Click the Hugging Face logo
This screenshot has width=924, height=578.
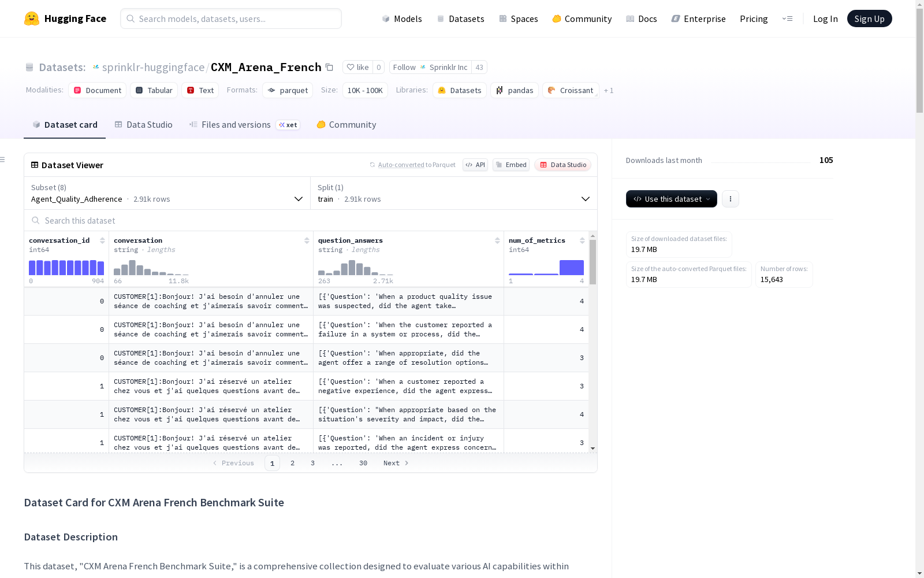[65, 18]
